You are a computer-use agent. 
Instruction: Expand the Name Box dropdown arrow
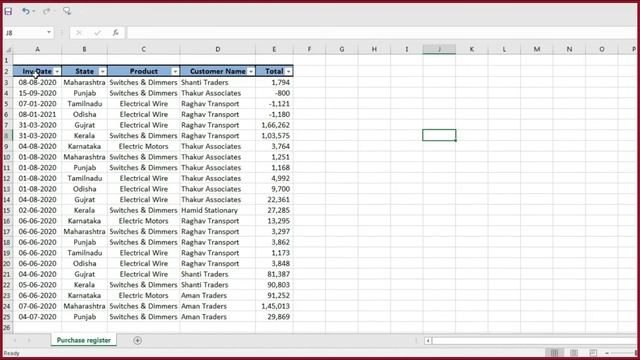tap(49, 33)
